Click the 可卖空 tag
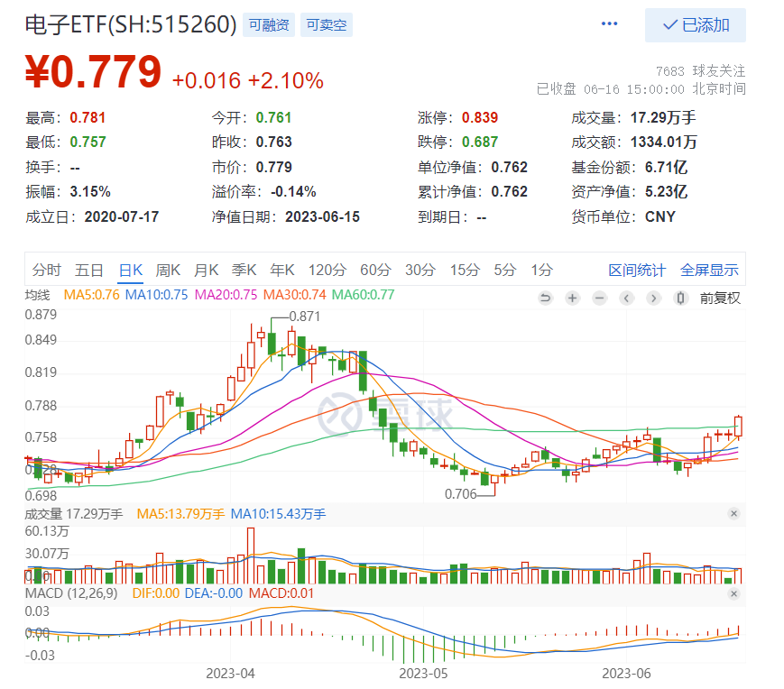 point(326,25)
